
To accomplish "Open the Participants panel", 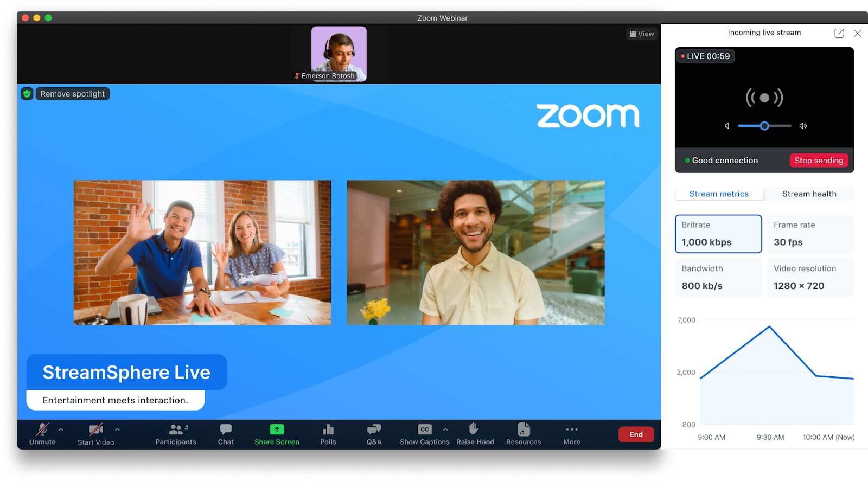I will pyautogui.click(x=176, y=434).
